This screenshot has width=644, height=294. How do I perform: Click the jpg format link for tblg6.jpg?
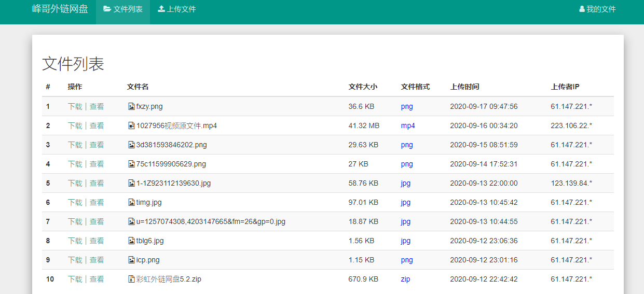[x=405, y=241]
